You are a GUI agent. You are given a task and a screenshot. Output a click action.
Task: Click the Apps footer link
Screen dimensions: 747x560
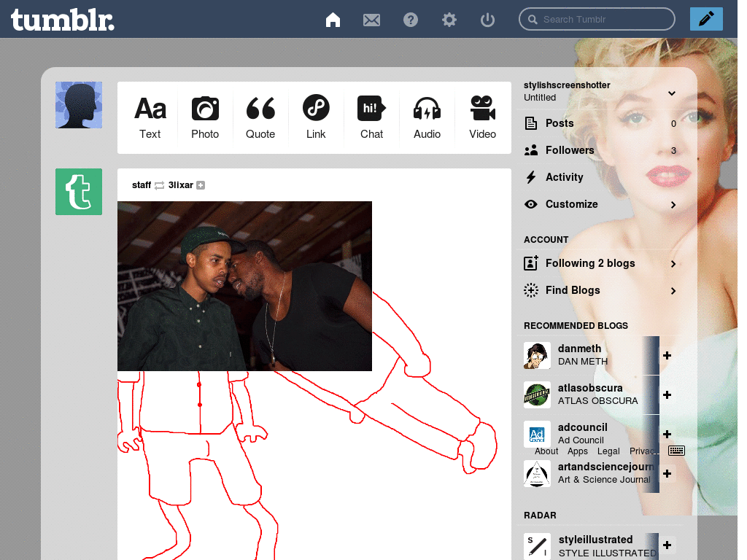coord(578,451)
